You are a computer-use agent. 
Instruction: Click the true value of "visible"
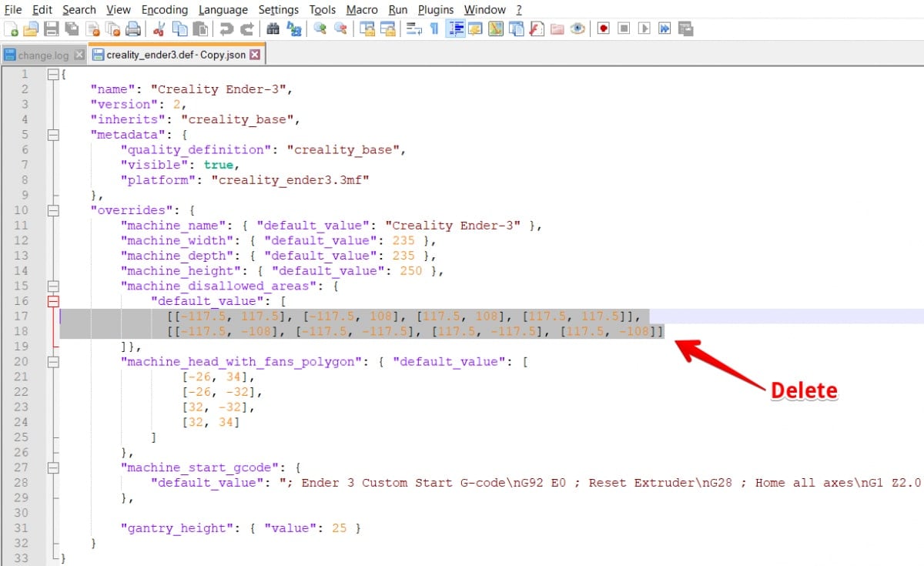click(x=220, y=165)
